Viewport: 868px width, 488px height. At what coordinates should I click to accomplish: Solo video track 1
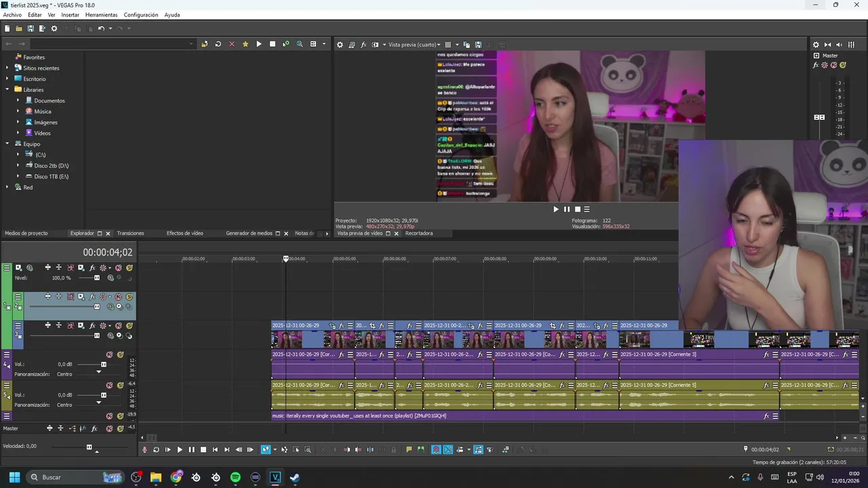coord(129,268)
